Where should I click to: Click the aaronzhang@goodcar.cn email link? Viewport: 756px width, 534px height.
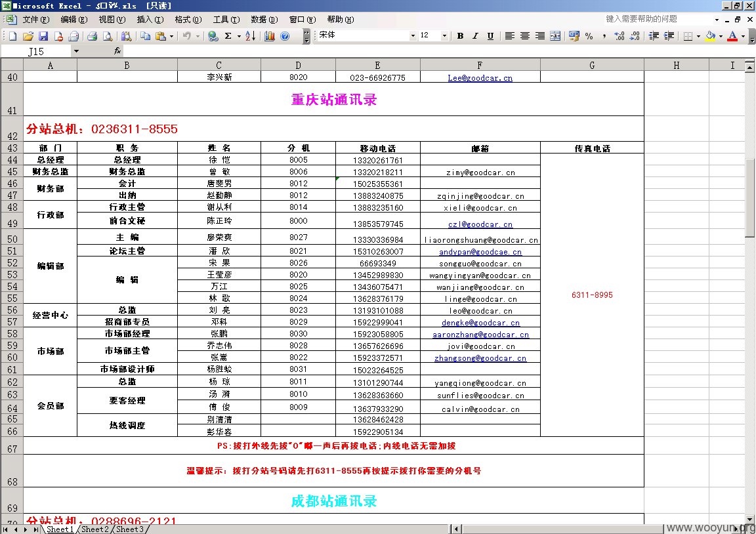point(480,335)
